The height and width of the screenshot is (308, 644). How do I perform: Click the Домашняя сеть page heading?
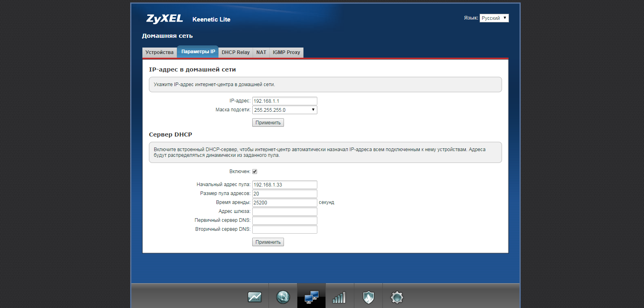[x=167, y=36]
